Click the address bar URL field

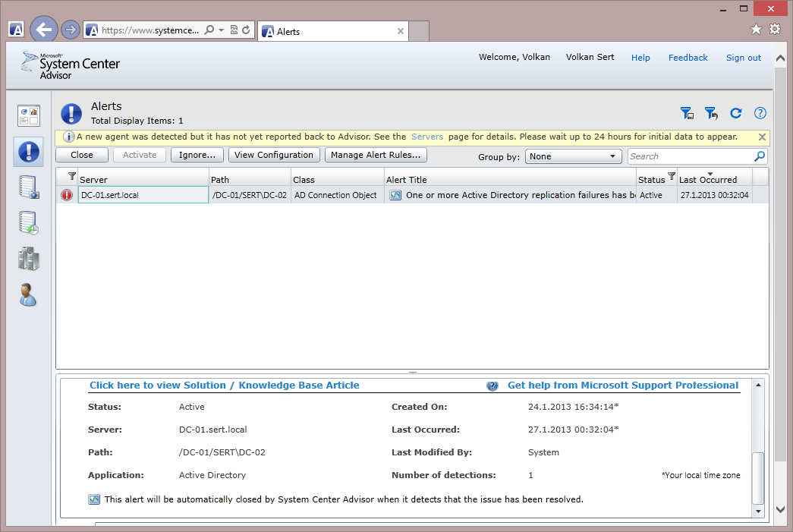(150, 30)
